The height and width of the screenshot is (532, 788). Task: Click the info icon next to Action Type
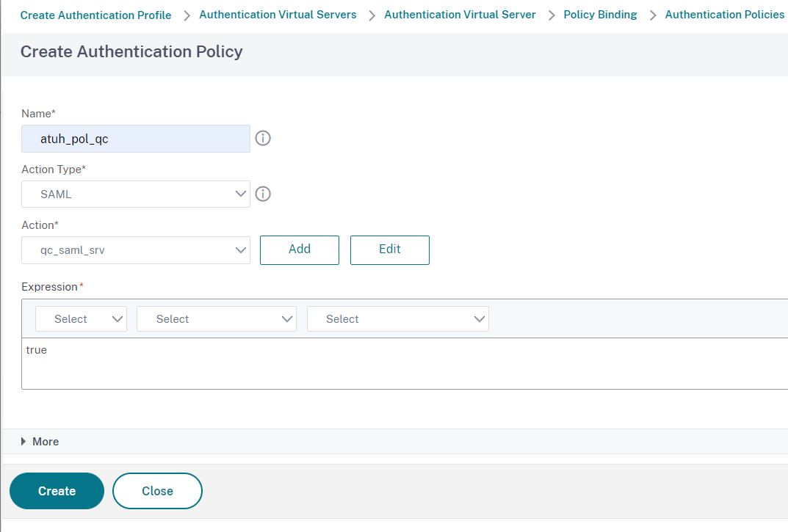coord(262,194)
